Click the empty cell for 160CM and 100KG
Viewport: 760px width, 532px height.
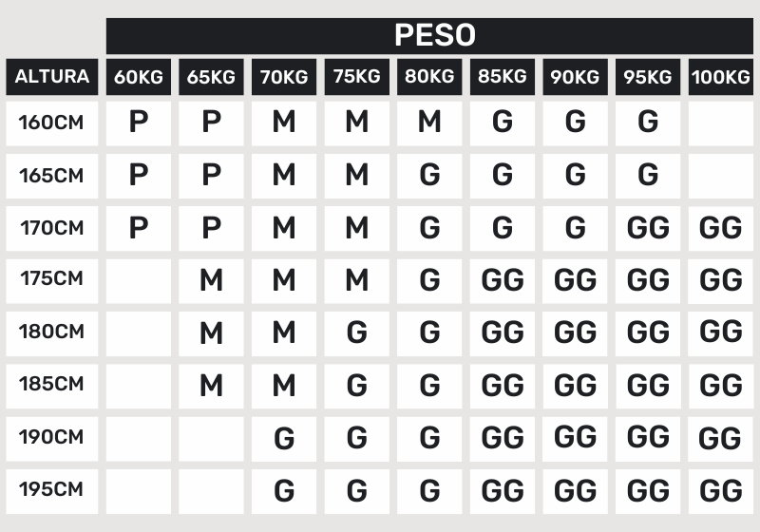[720, 123]
